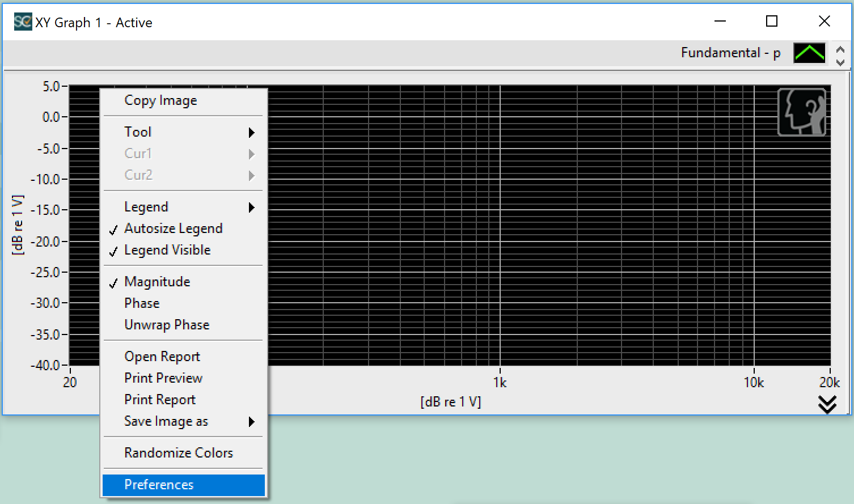The height and width of the screenshot is (504, 854).
Task: Expand the Tool submenu arrow
Action: point(252,133)
